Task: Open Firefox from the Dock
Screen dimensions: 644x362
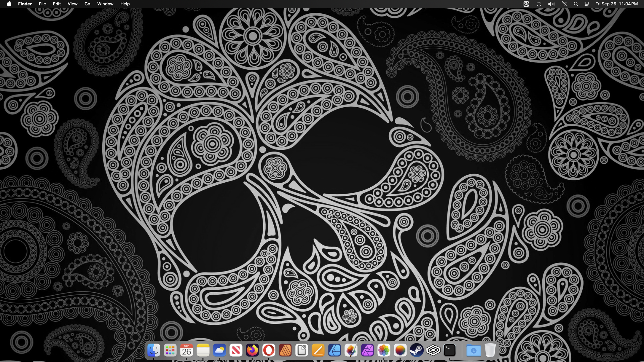Action: tap(252, 351)
